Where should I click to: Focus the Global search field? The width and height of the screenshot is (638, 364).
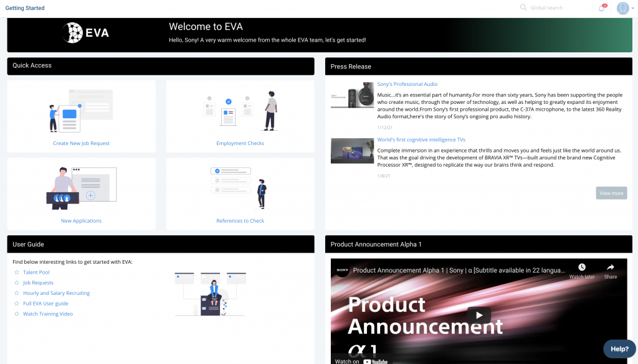[x=546, y=7]
